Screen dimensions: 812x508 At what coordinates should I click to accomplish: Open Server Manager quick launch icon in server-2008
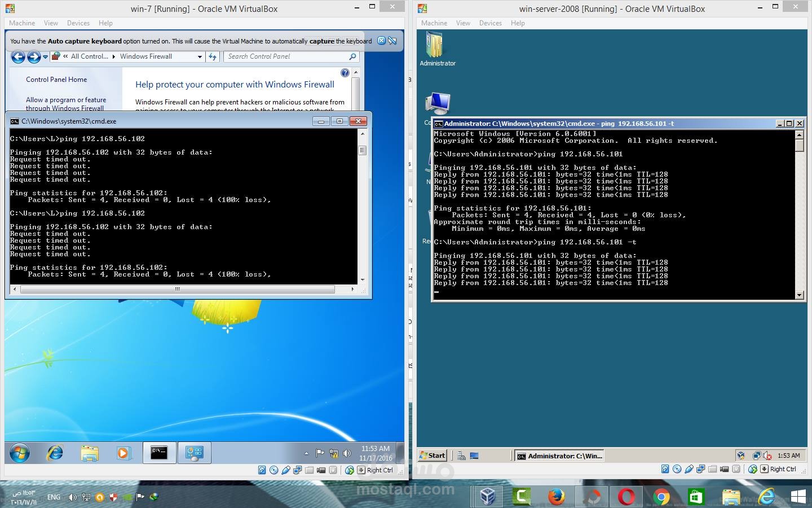point(461,456)
